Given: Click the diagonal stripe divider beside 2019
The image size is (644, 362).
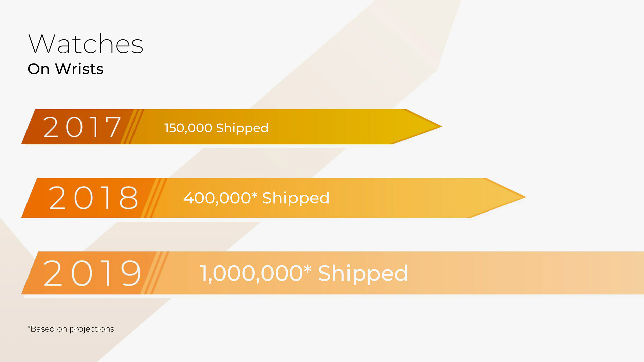Looking at the screenshot, I should (x=155, y=273).
